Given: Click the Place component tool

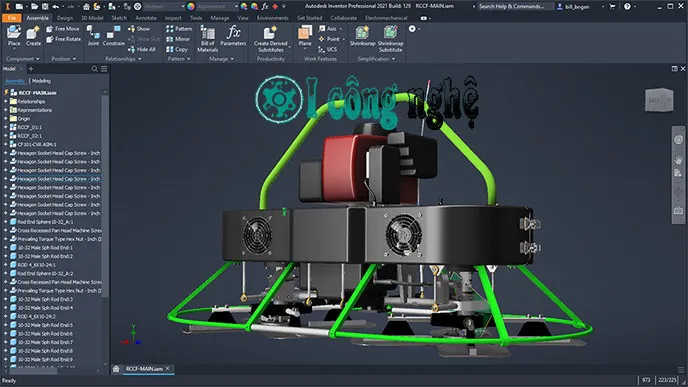Looking at the screenshot, I should [x=14, y=36].
